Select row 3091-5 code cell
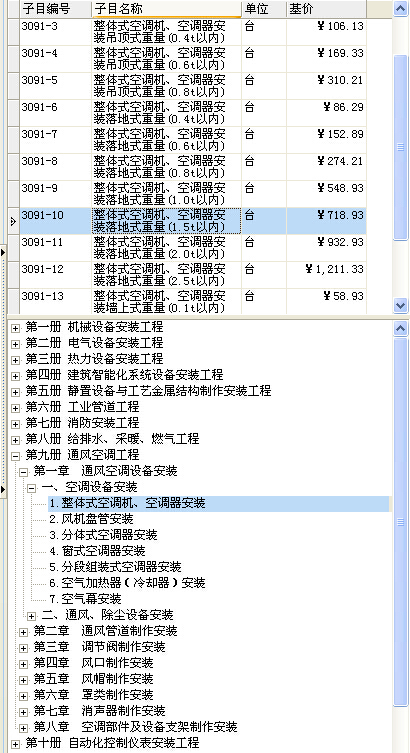410x753 pixels. pyautogui.click(x=55, y=86)
